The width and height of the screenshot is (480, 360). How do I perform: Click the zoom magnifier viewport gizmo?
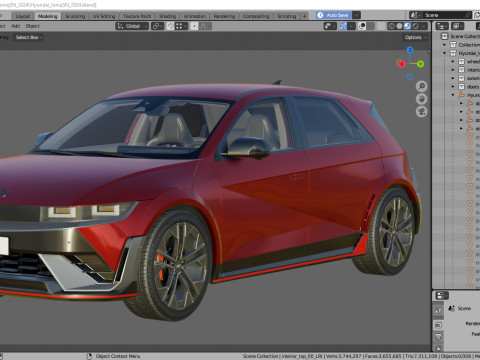pyautogui.click(x=422, y=86)
